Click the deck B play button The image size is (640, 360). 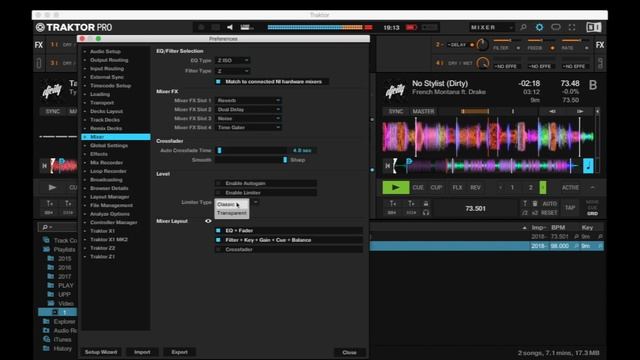[x=396, y=187]
